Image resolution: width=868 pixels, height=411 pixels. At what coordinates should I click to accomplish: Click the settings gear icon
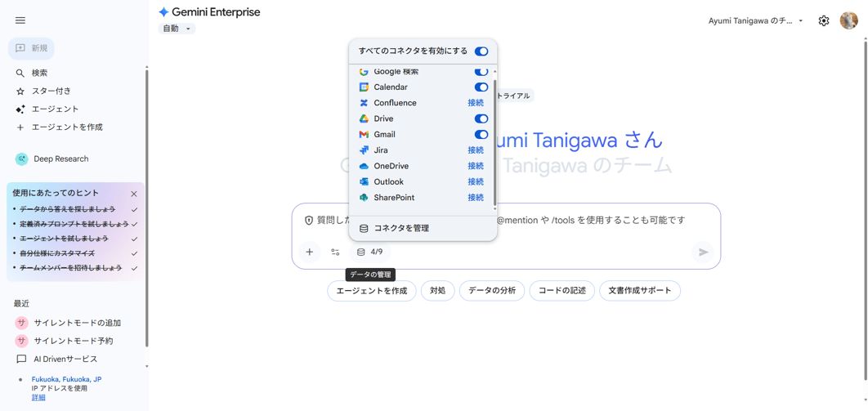(x=823, y=21)
